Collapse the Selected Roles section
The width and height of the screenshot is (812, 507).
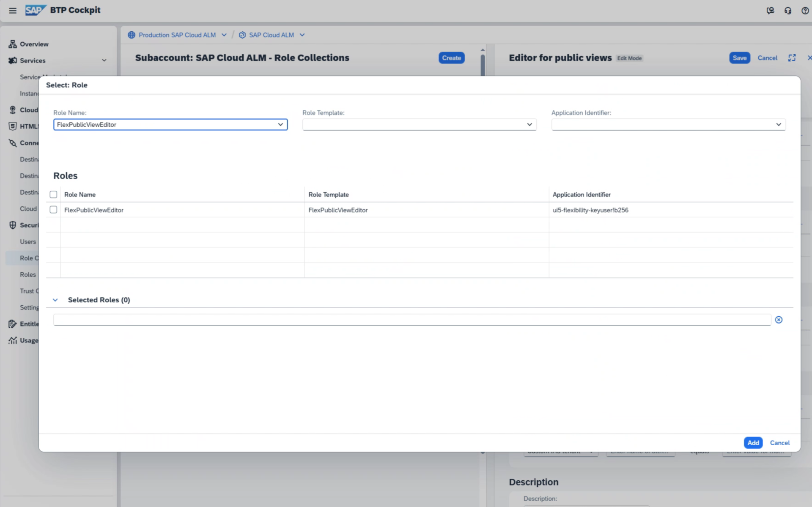55,300
